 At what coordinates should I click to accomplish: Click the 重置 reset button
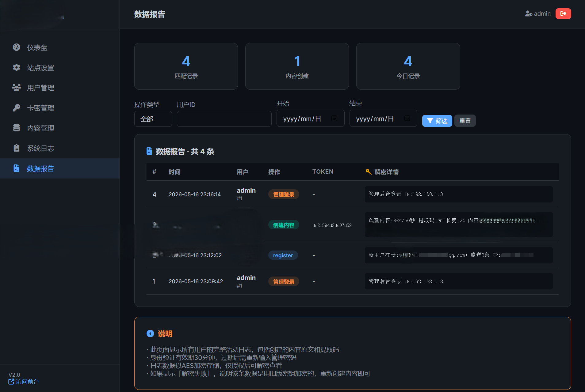pos(465,121)
